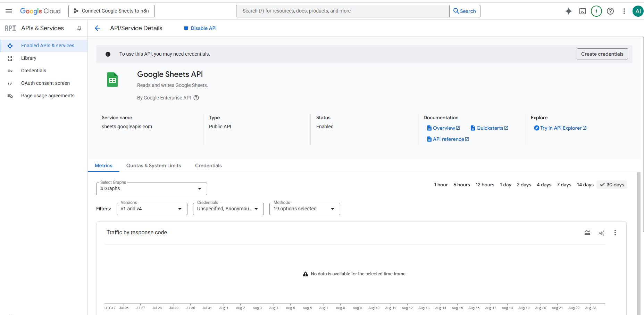Screen dimensions: 644x315
Task: Open notifications badge showing 1
Action: click(596, 11)
